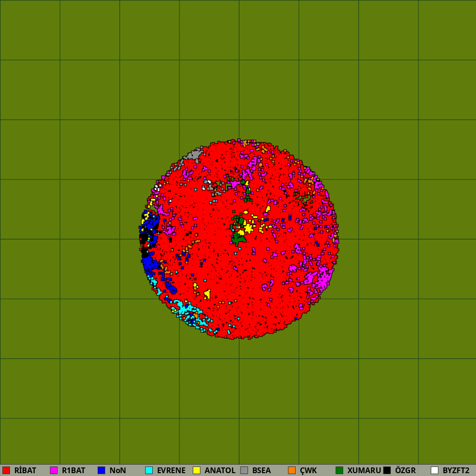Click the yellow ANATOL legend swatch
This screenshot has height=476, width=476.
197,470
